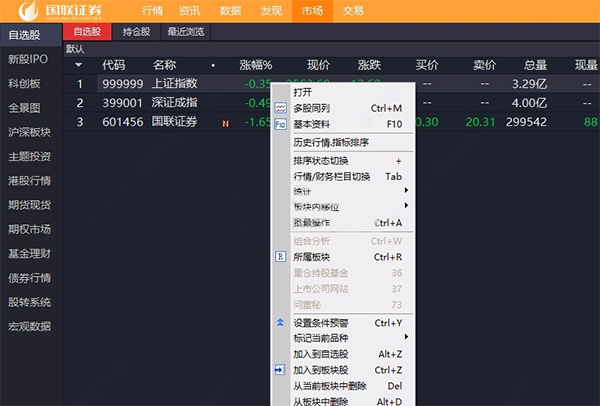Click the 默认 group label
The width and height of the screenshot is (600, 406).
tap(75, 49)
